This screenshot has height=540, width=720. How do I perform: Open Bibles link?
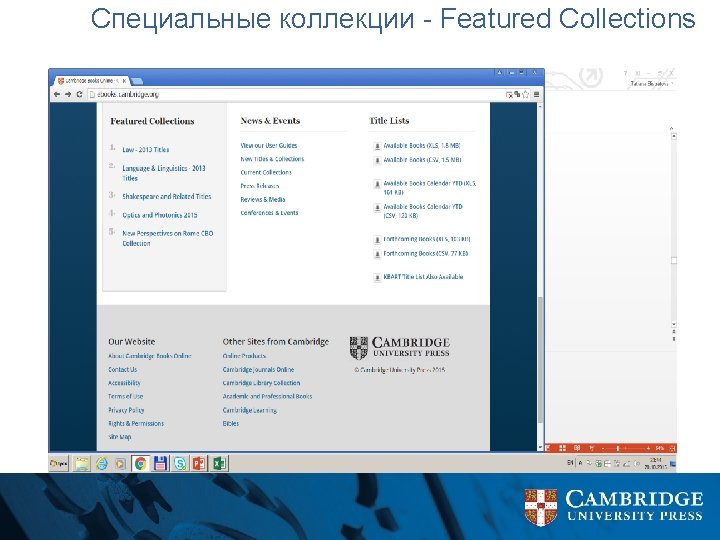click(x=231, y=423)
